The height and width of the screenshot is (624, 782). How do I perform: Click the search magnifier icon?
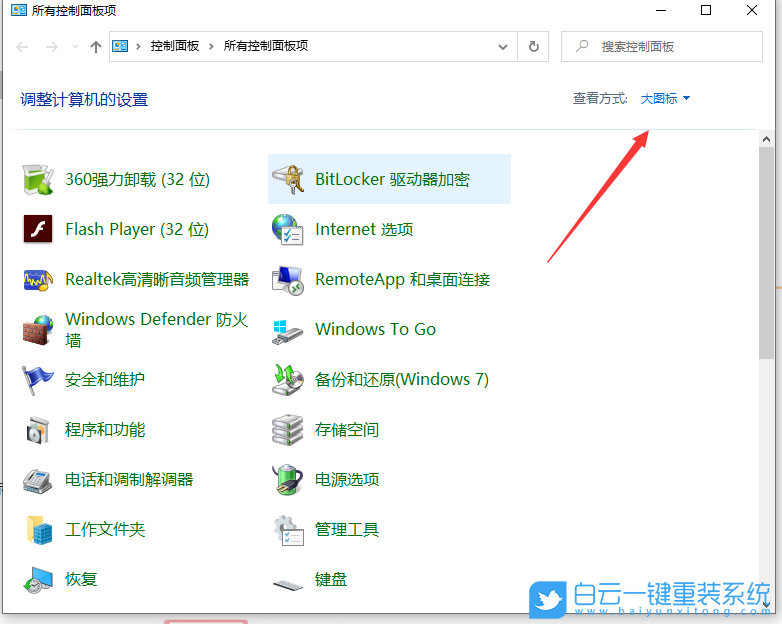(582, 46)
